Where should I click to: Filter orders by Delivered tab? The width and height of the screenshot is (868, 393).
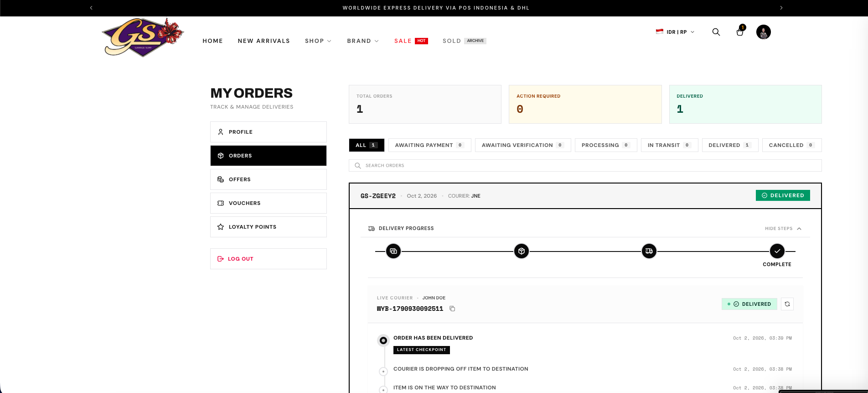coord(730,145)
